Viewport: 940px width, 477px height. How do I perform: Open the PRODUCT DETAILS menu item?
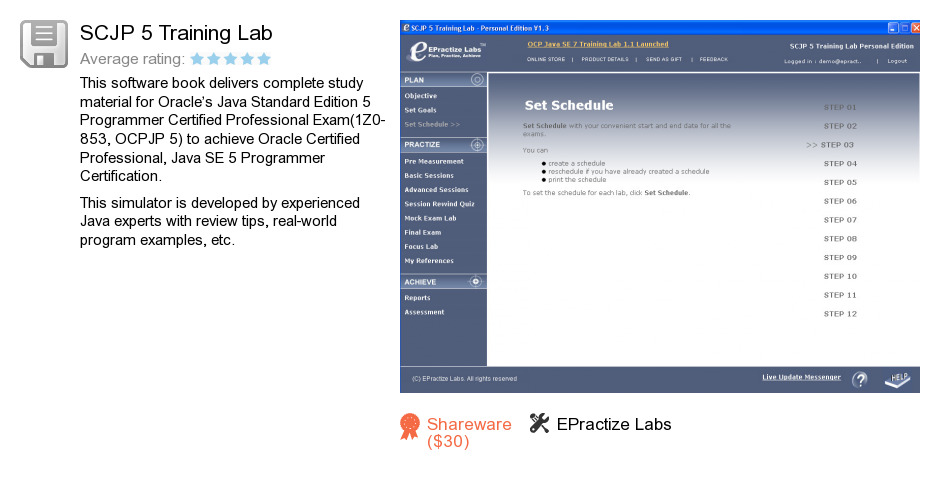tap(604, 59)
